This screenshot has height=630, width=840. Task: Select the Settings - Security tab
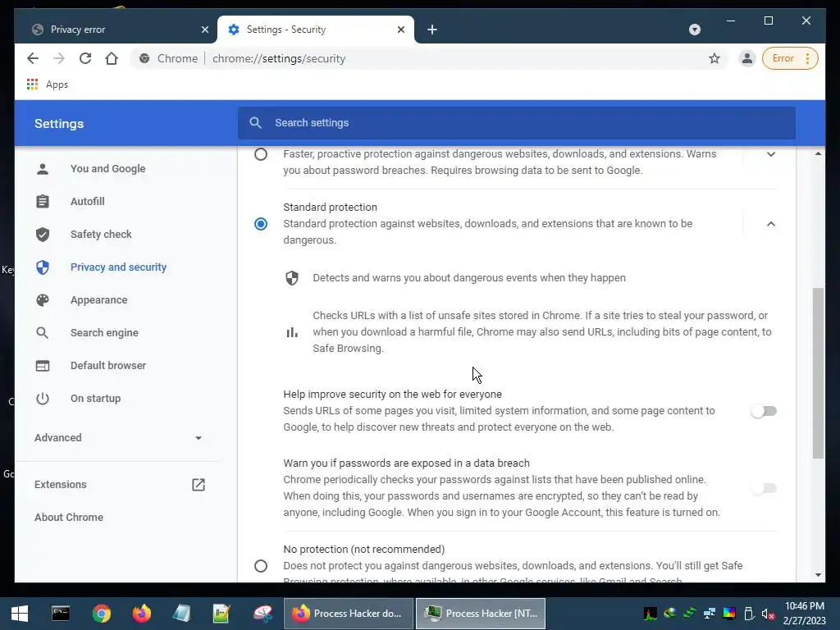[x=316, y=30]
